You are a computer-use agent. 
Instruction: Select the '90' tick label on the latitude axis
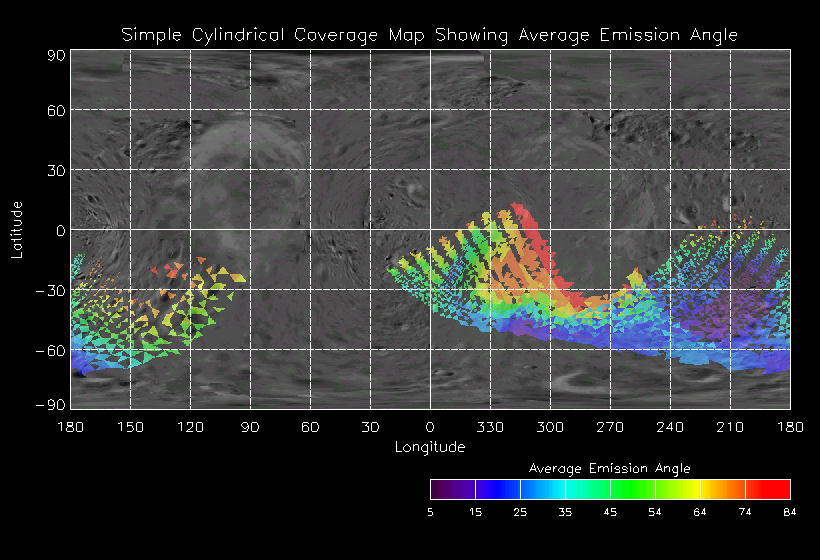point(56,55)
